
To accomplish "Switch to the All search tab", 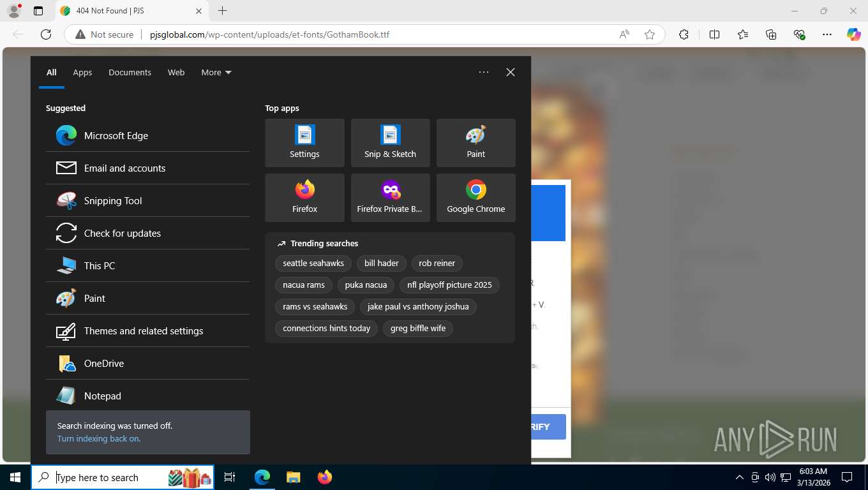I will tap(51, 72).
